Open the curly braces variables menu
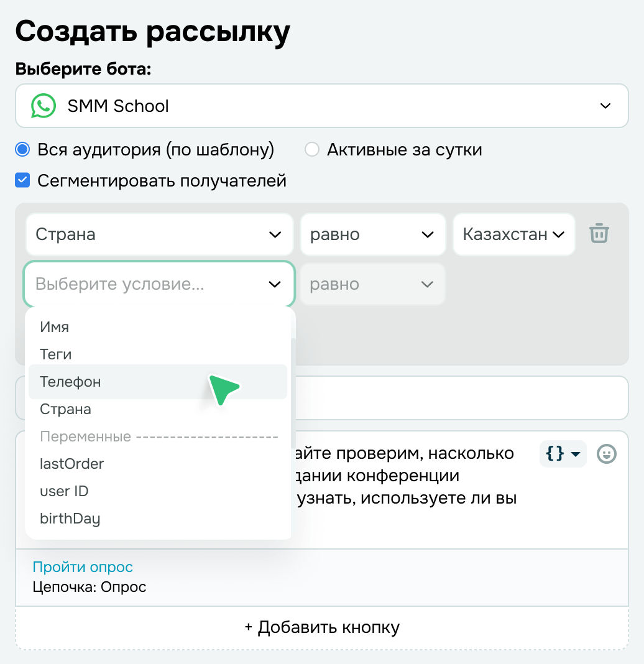This screenshot has height=664, width=644. click(x=563, y=454)
